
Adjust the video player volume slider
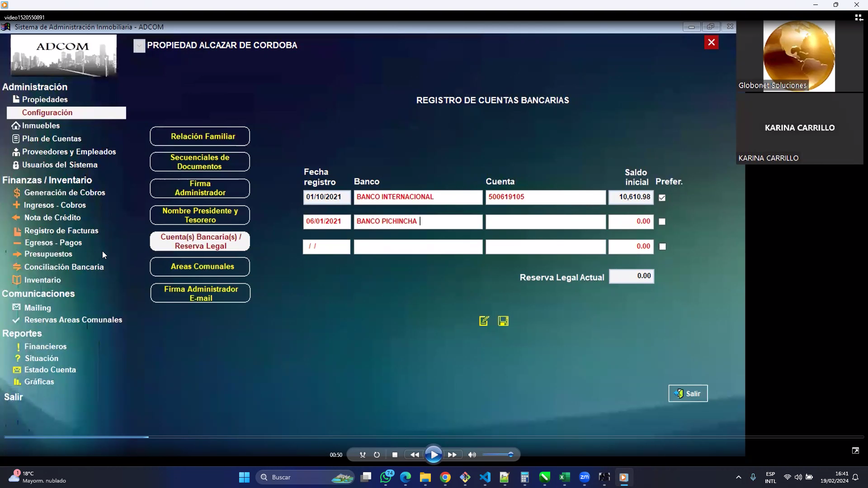[497, 455]
